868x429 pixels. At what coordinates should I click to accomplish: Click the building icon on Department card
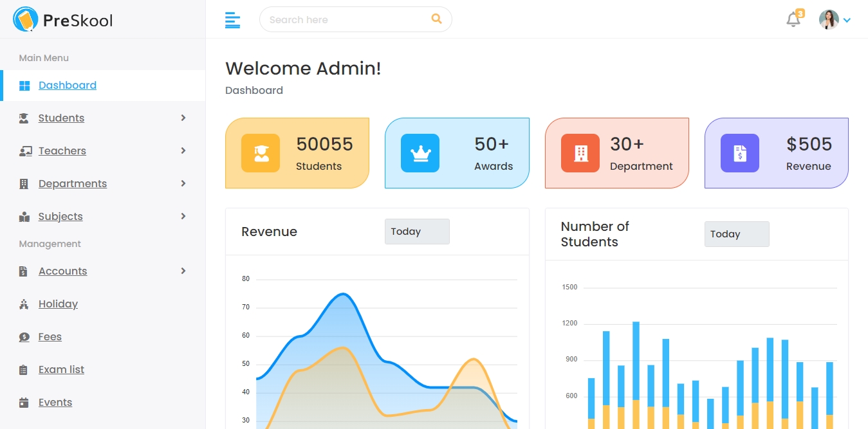pyautogui.click(x=580, y=153)
